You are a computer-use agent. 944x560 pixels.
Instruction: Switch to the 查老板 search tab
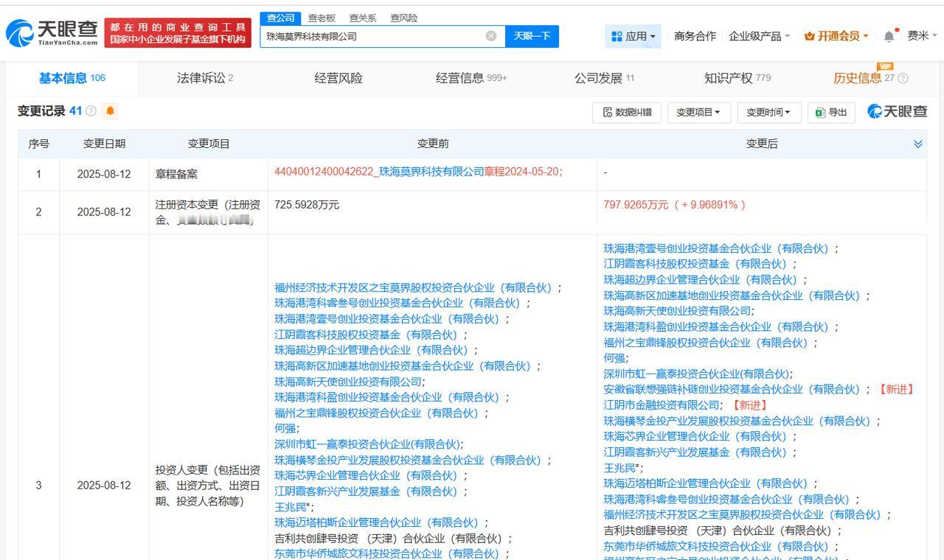click(322, 18)
